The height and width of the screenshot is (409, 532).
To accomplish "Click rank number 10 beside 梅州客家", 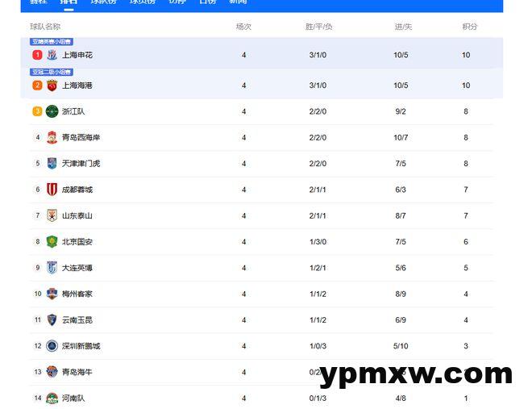I will pyautogui.click(x=38, y=294).
